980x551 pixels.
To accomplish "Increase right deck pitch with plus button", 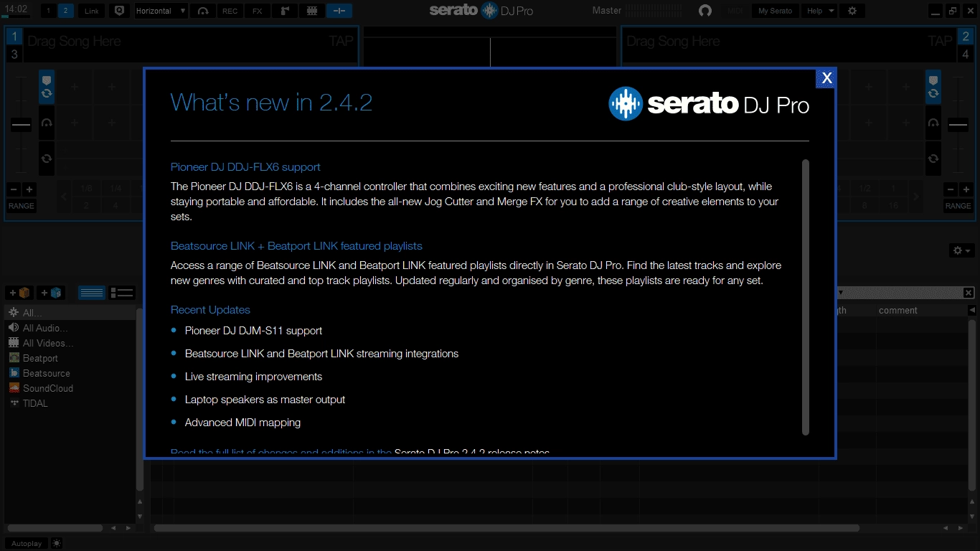I will pyautogui.click(x=966, y=190).
